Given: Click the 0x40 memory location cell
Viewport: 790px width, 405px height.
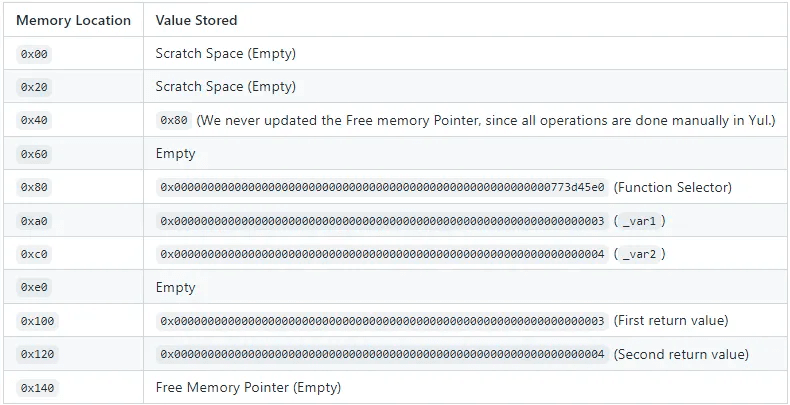Looking at the screenshot, I should [33, 120].
